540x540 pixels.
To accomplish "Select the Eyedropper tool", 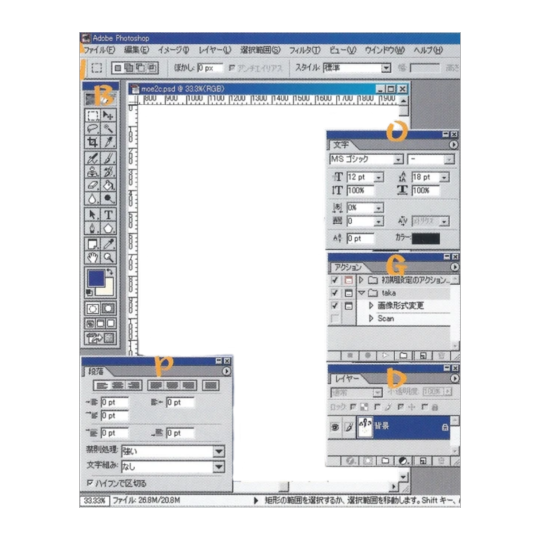I will (108, 244).
